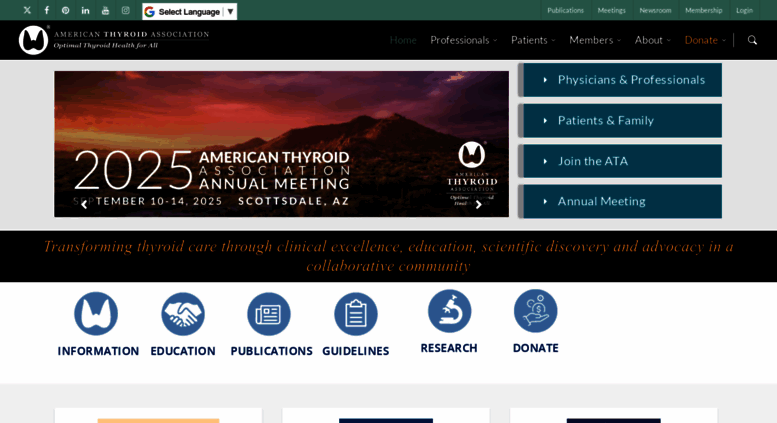Click Physicians & Professionals button
Image resolution: width=777 pixels, height=423 pixels.
tap(620, 80)
